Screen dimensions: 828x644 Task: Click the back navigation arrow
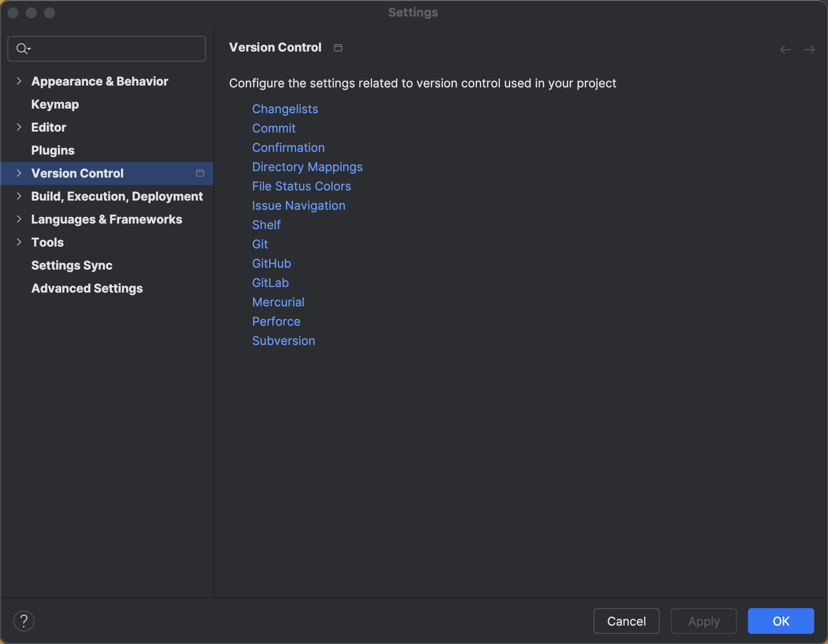coord(786,50)
